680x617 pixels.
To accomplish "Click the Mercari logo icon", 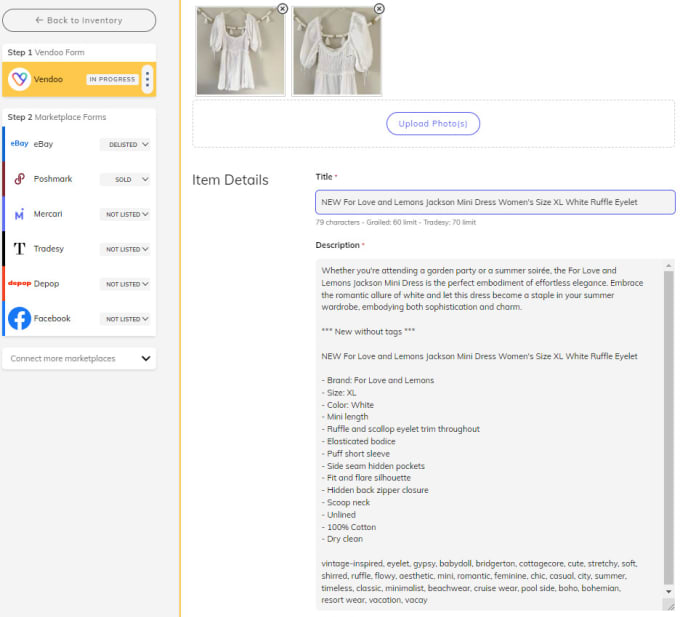I will pos(20,214).
